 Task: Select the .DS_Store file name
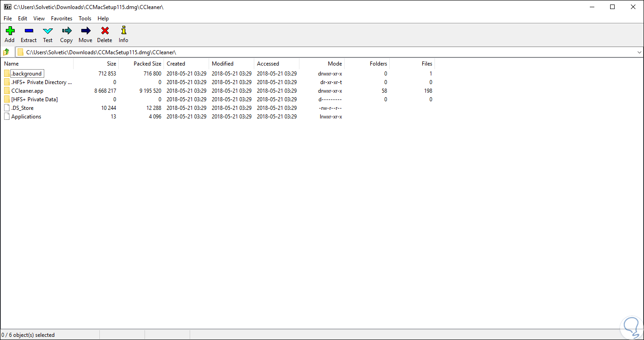point(22,108)
